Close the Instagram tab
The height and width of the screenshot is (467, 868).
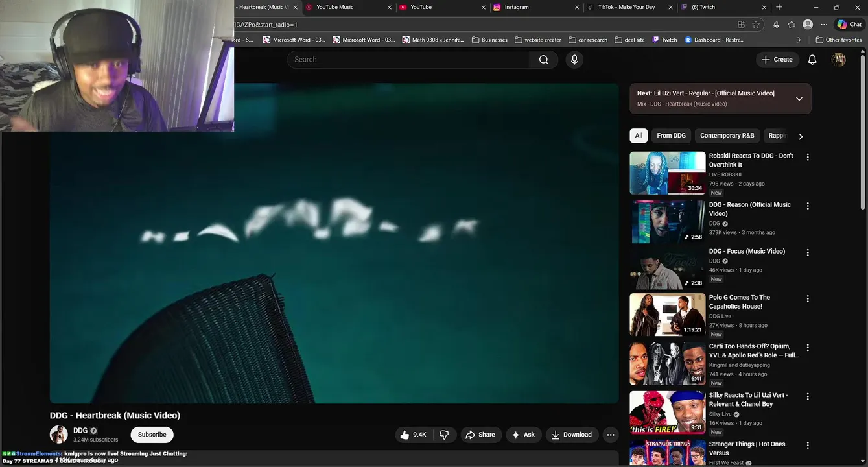[577, 7]
